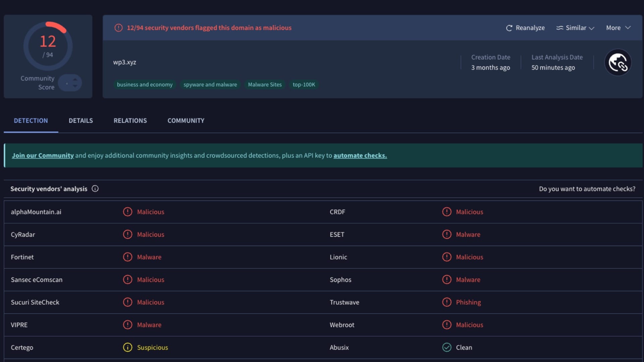Click the alert icon in Trustwave row
644x362 pixels.
(x=446, y=302)
